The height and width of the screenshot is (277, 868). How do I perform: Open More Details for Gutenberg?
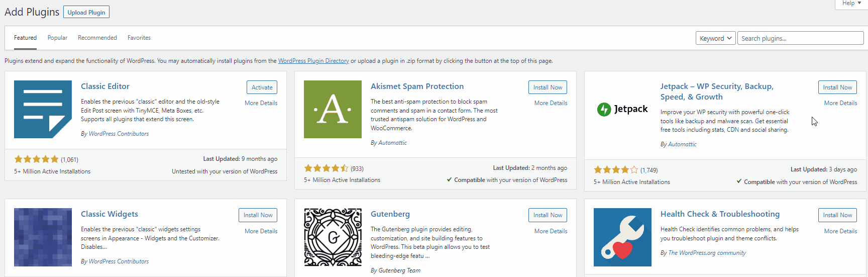click(551, 231)
